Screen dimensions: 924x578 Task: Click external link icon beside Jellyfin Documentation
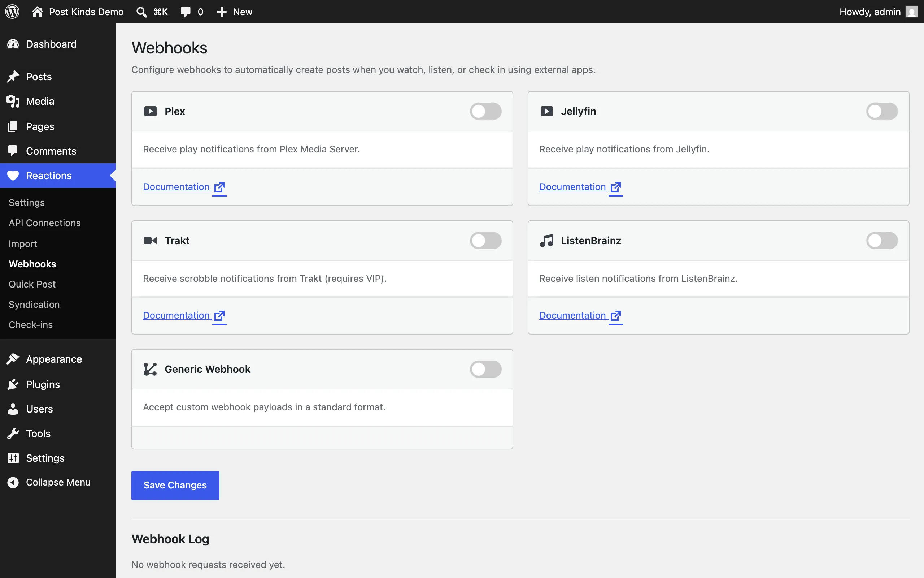pos(616,187)
